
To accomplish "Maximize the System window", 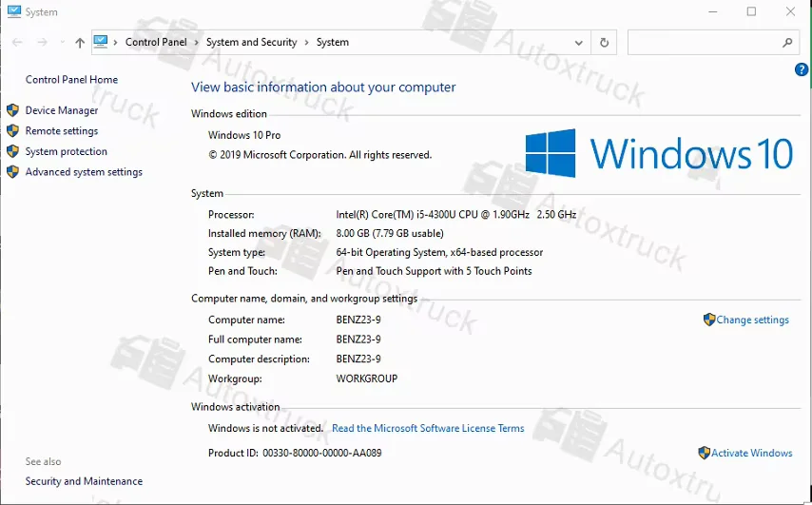I will click(x=751, y=11).
